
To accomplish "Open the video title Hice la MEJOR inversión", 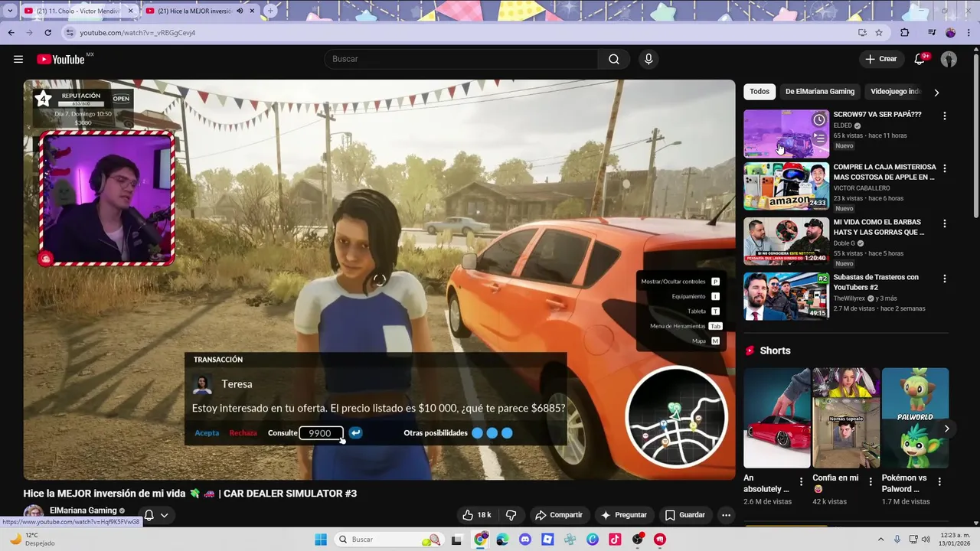I will (x=190, y=494).
